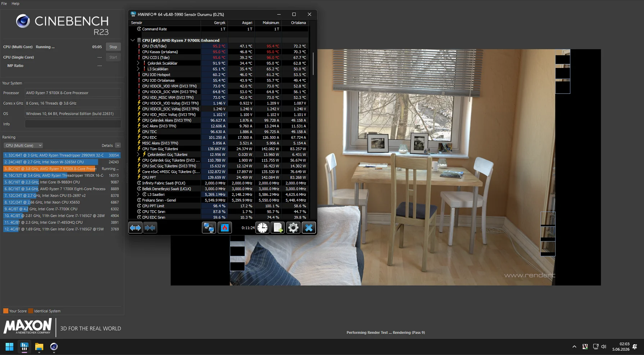
Task: Click the Asgari column header
Action: coord(241,23)
